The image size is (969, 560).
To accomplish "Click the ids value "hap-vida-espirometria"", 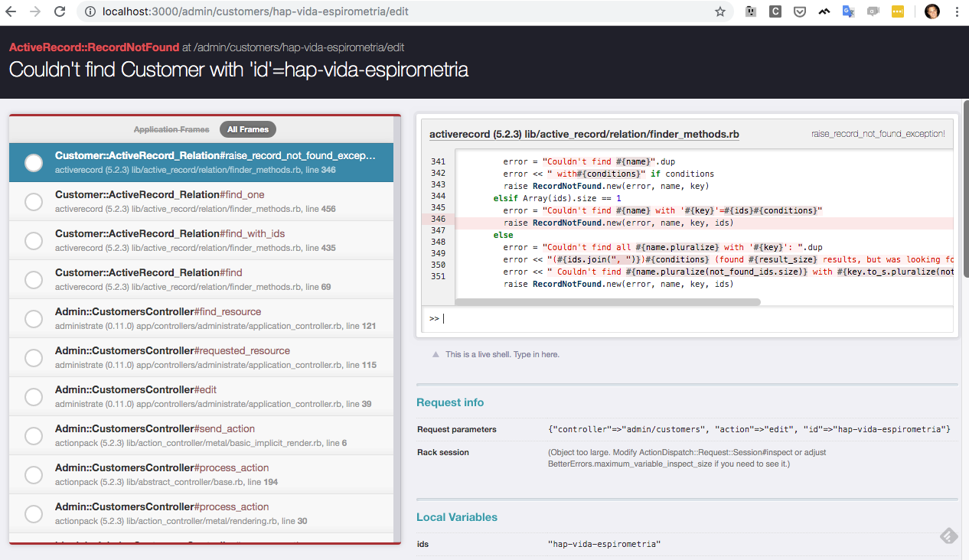I will [604, 544].
